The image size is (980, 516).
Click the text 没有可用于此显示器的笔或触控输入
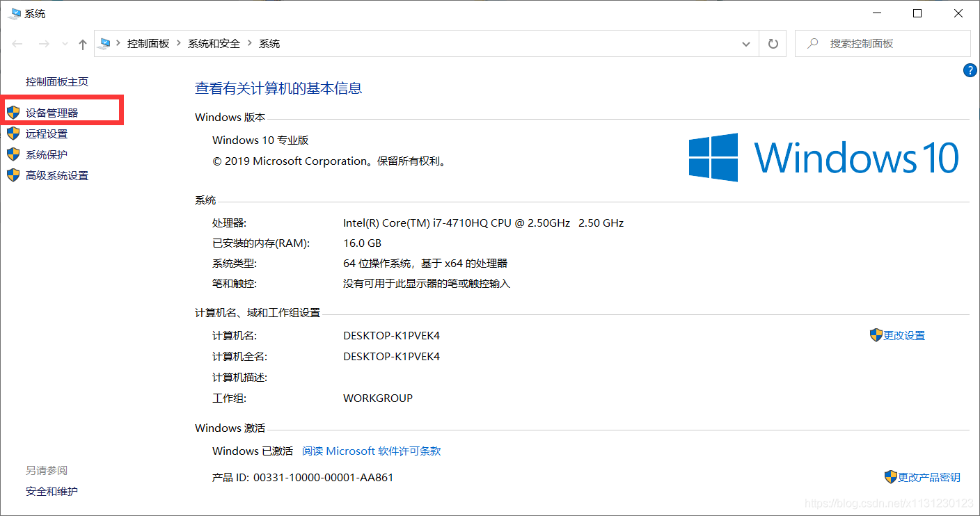pyautogui.click(x=427, y=284)
